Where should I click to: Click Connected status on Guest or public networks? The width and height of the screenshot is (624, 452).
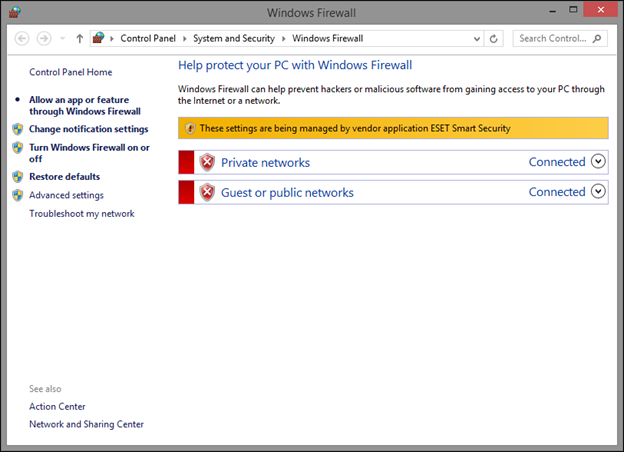tap(557, 192)
